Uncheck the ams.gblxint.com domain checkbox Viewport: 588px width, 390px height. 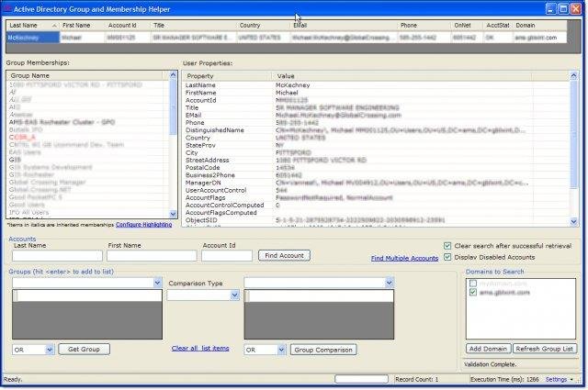tap(473, 292)
